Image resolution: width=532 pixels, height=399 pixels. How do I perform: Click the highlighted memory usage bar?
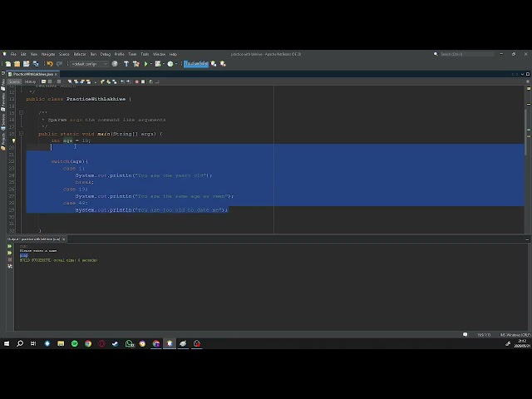[x=196, y=64]
